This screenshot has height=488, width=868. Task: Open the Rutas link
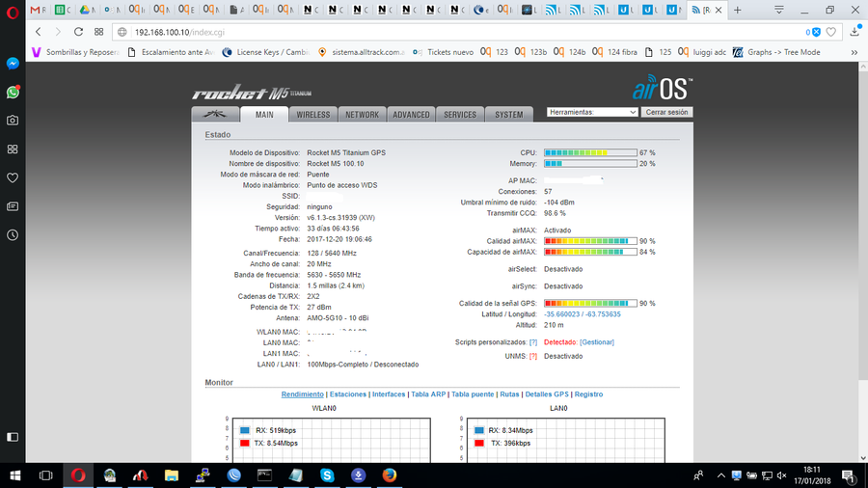(509, 394)
